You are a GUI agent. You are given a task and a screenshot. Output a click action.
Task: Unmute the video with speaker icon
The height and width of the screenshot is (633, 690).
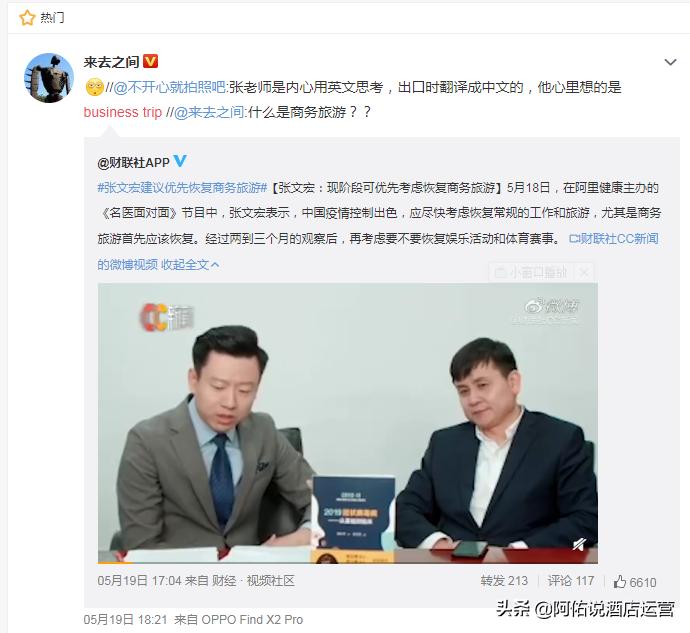pyautogui.click(x=579, y=545)
